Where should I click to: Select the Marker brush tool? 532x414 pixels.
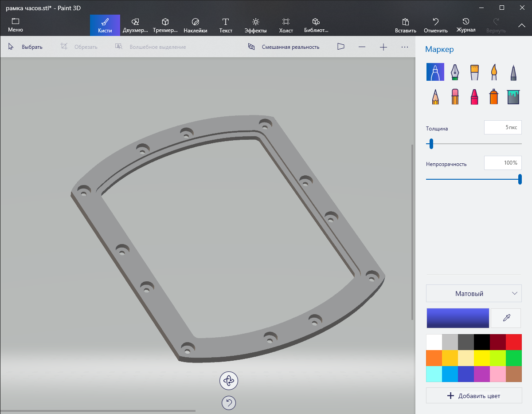[x=435, y=72]
